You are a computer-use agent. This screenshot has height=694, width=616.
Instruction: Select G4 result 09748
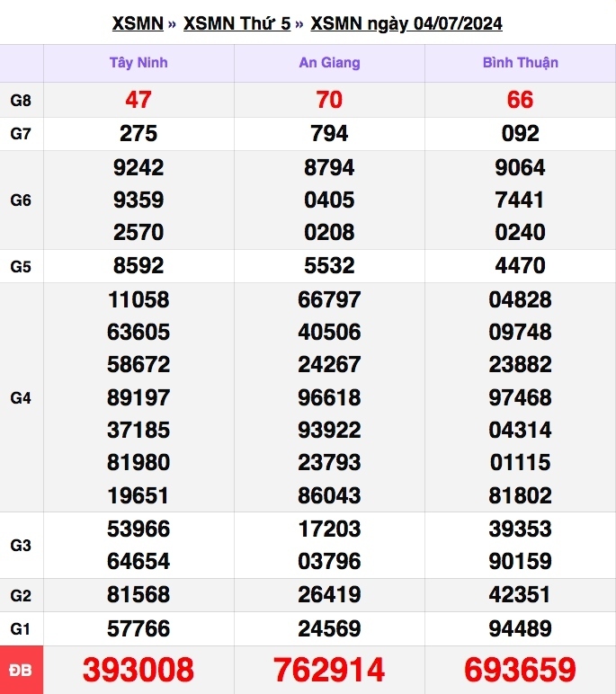click(520, 332)
